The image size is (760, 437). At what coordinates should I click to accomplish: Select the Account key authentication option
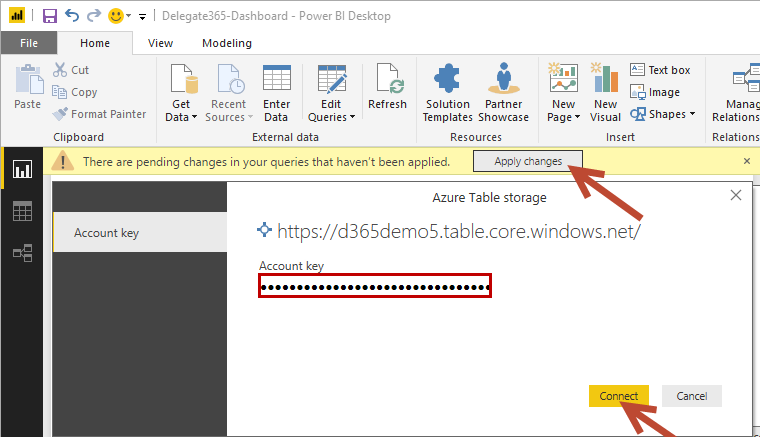[140, 233]
